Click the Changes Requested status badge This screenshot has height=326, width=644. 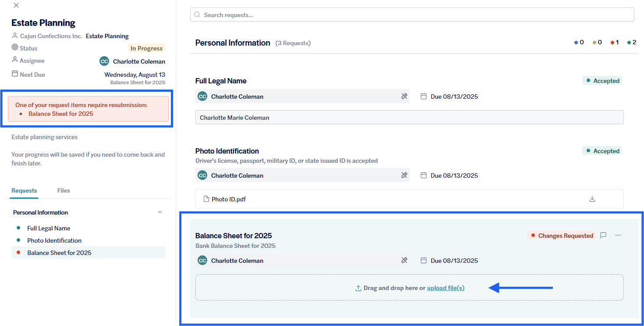point(561,236)
